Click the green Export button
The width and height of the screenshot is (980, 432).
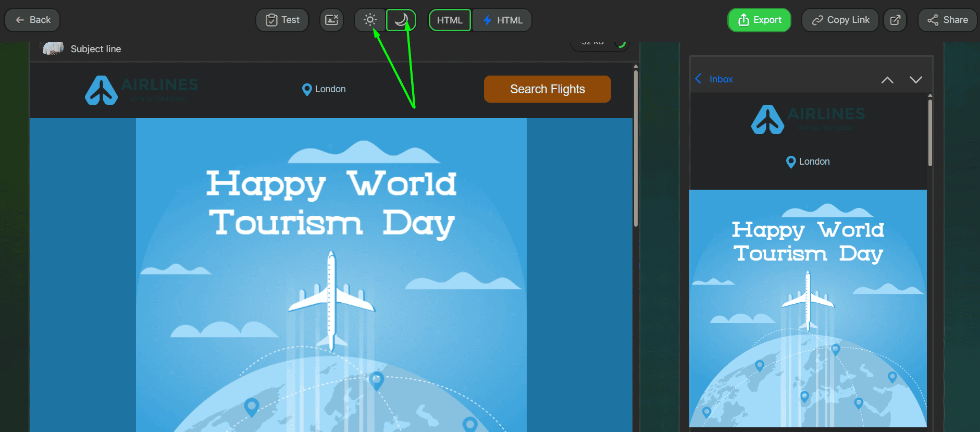760,20
